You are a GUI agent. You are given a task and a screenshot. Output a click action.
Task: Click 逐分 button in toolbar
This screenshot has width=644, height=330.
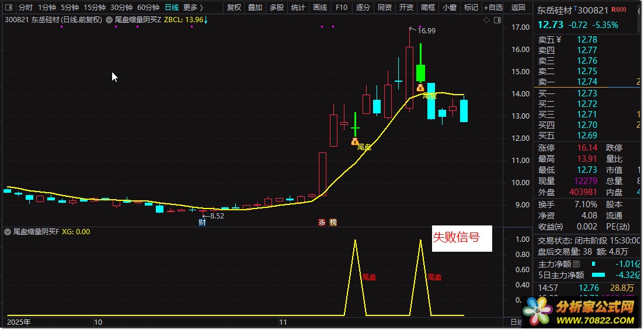click(363, 8)
